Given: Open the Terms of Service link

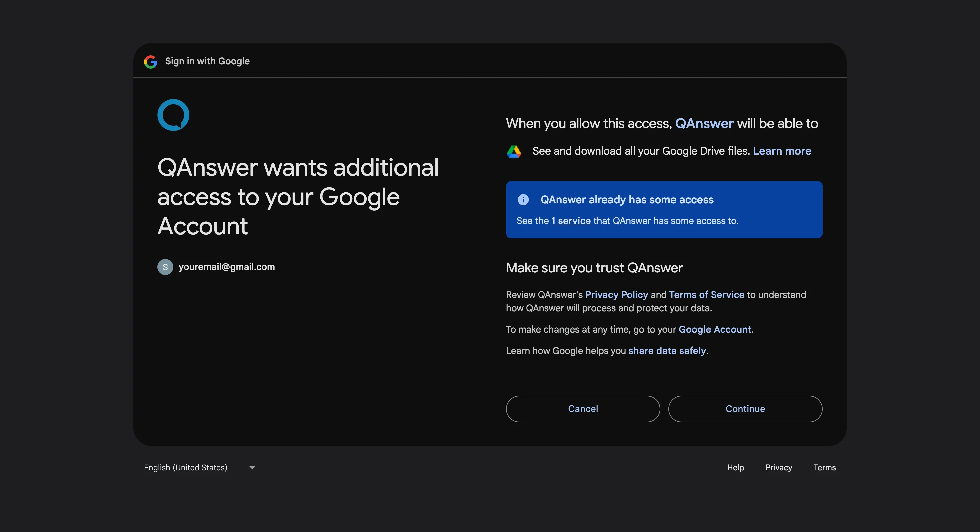Looking at the screenshot, I should point(706,295).
